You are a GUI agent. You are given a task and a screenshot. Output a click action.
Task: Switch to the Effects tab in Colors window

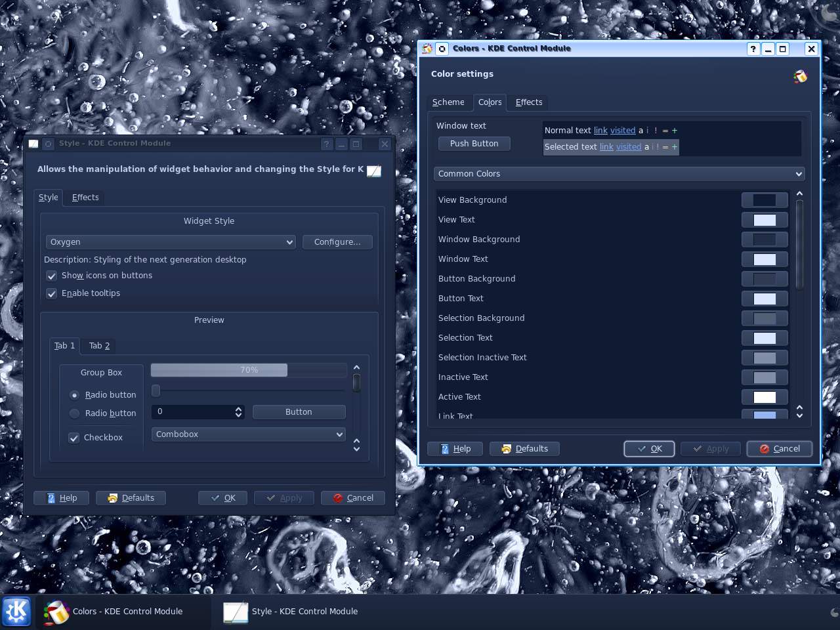529,102
